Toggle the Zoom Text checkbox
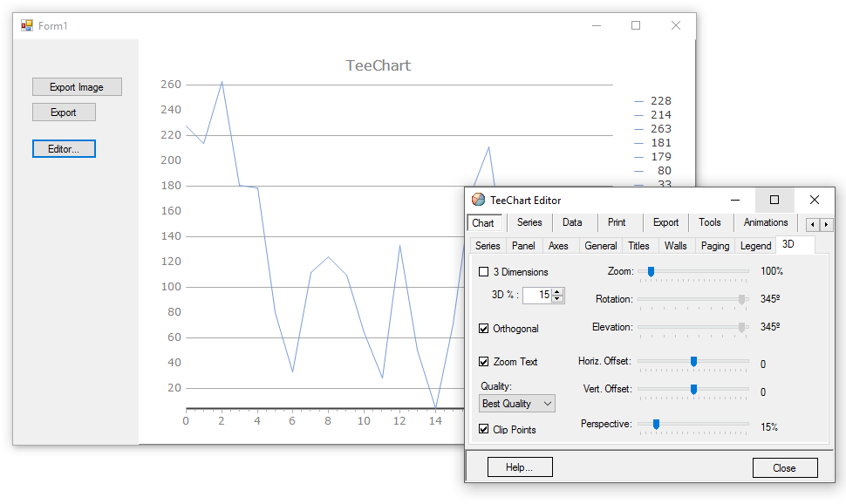846x504 pixels. (x=483, y=362)
